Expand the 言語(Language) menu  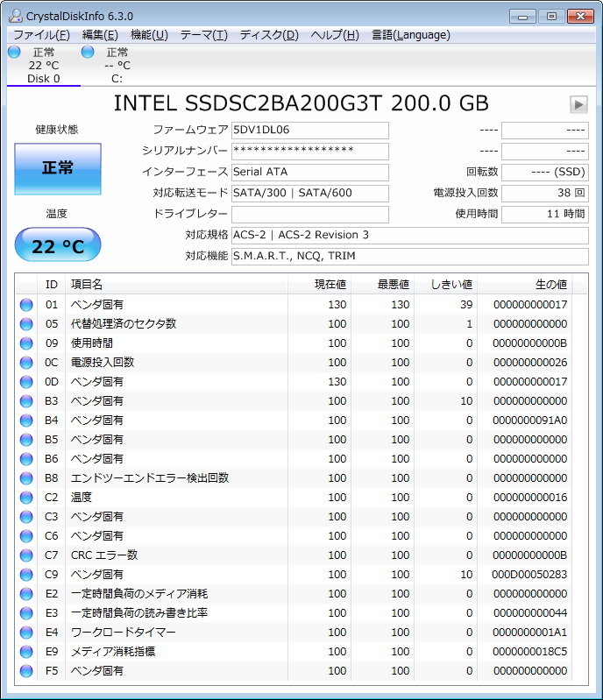pyautogui.click(x=410, y=35)
